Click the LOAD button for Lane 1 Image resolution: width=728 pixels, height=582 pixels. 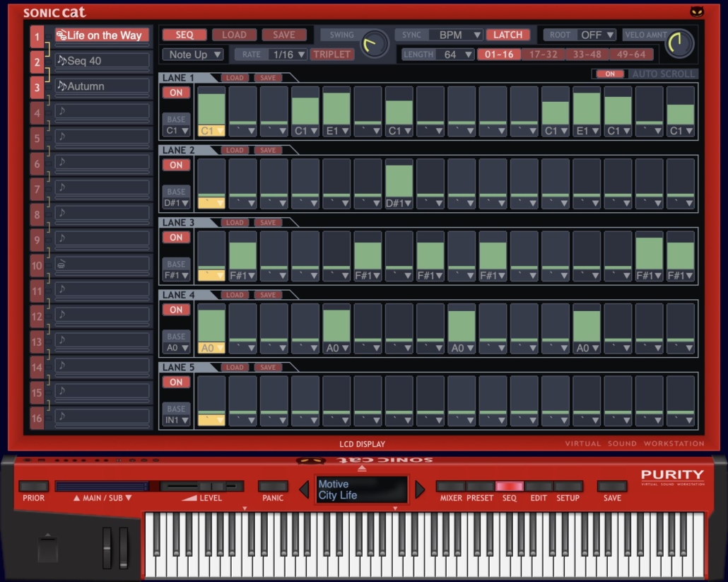click(x=233, y=78)
